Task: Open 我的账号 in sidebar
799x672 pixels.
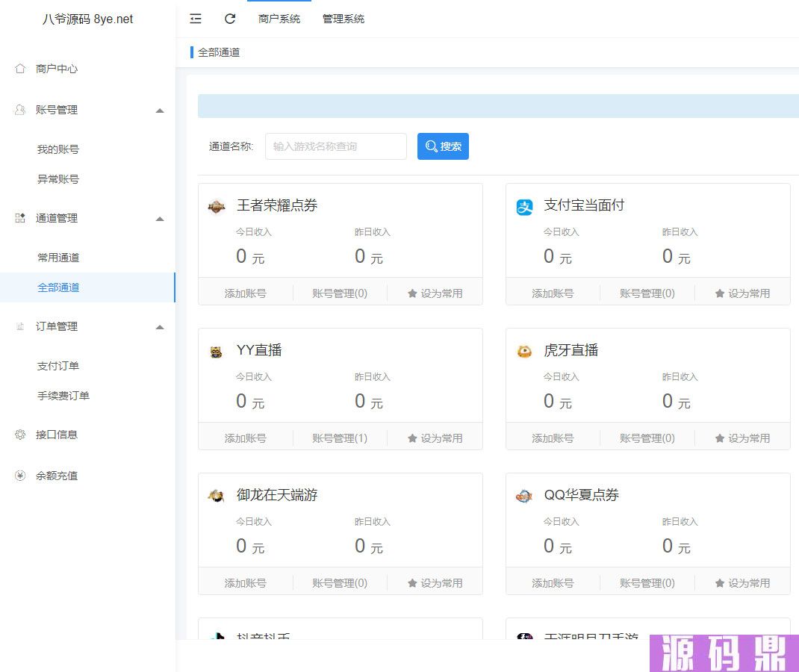Action: 58,149
